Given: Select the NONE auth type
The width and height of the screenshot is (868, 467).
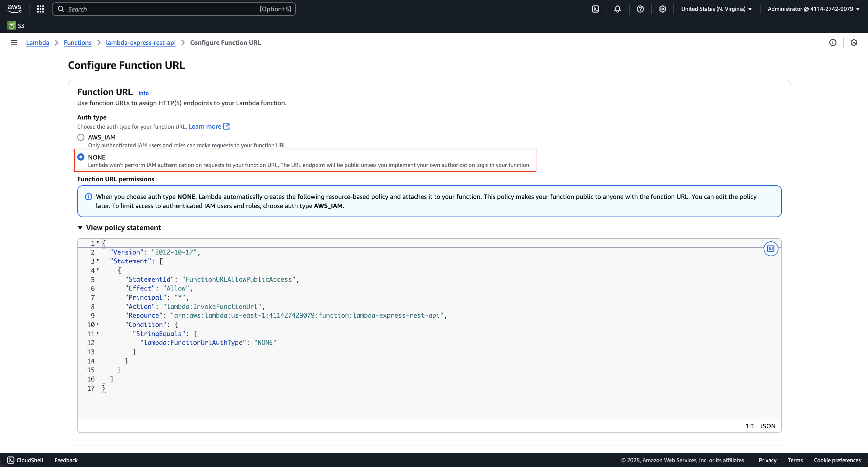Looking at the screenshot, I should tap(81, 157).
